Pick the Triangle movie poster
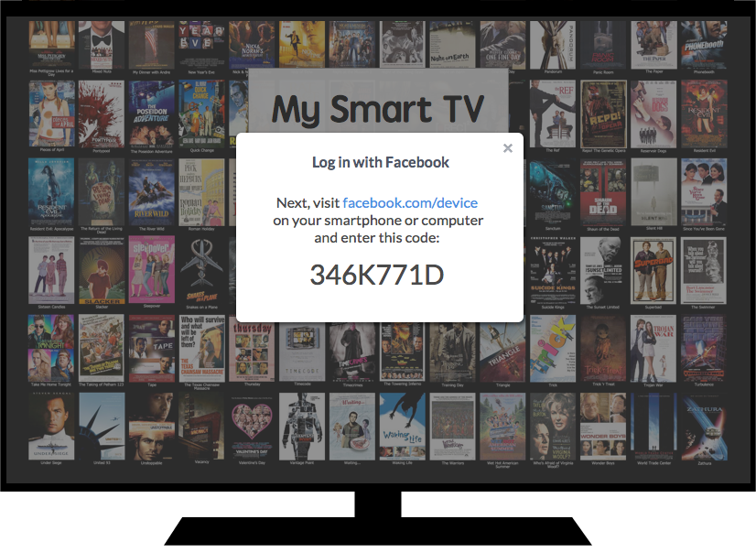 click(x=502, y=352)
